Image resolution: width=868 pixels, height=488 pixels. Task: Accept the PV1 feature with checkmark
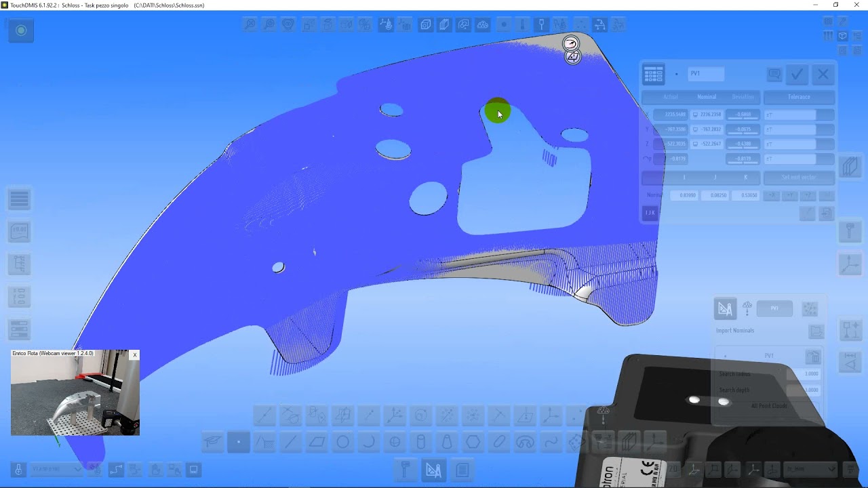point(797,74)
